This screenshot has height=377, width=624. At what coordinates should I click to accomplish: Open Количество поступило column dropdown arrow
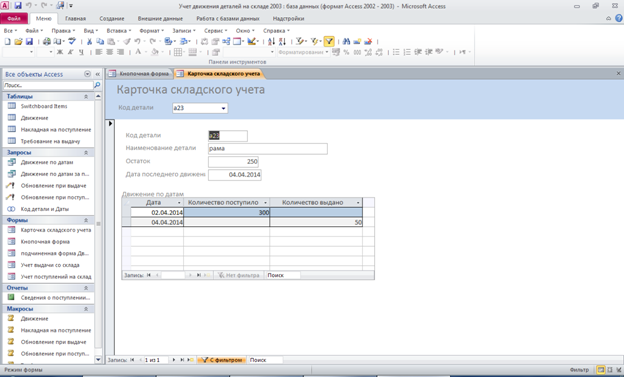(x=265, y=203)
